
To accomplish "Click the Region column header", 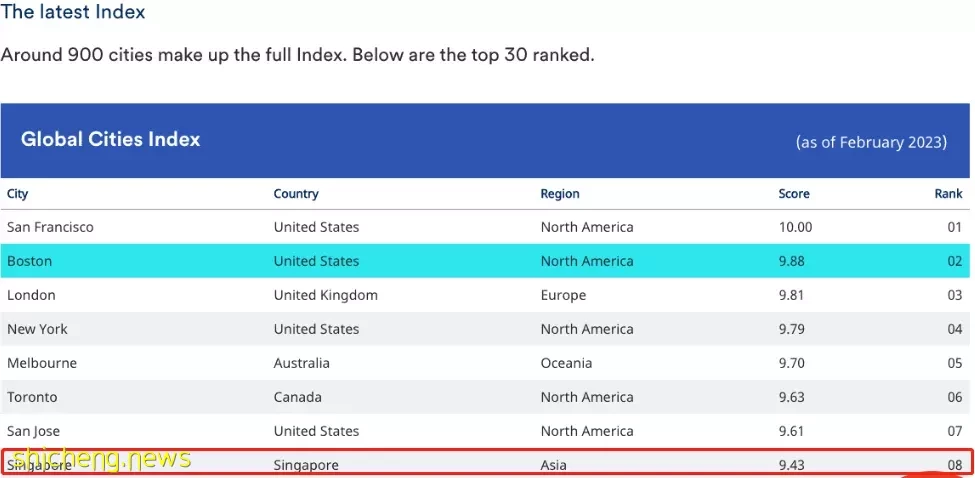I will (x=560, y=193).
